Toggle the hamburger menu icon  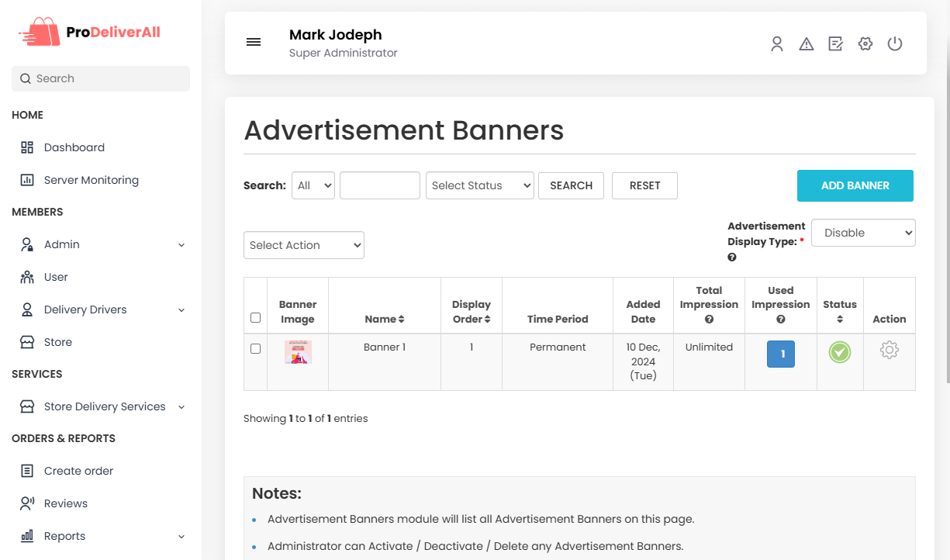pyautogui.click(x=254, y=42)
